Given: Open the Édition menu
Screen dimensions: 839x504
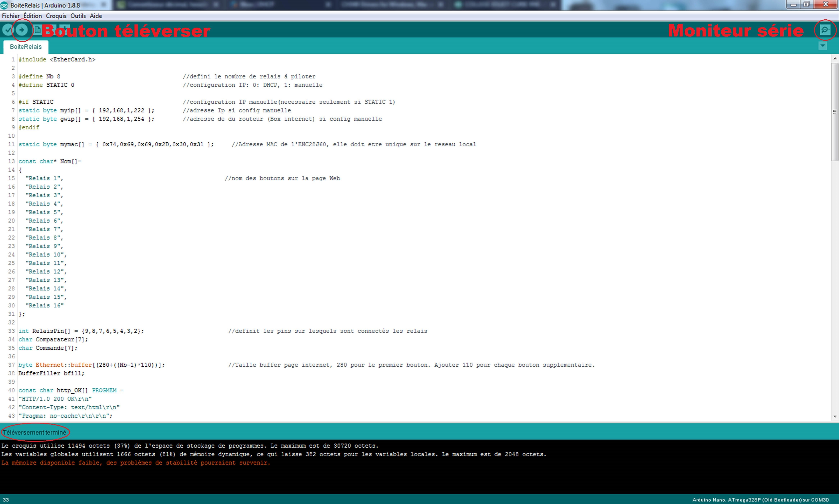Looking at the screenshot, I should click(x=32, y=16).
